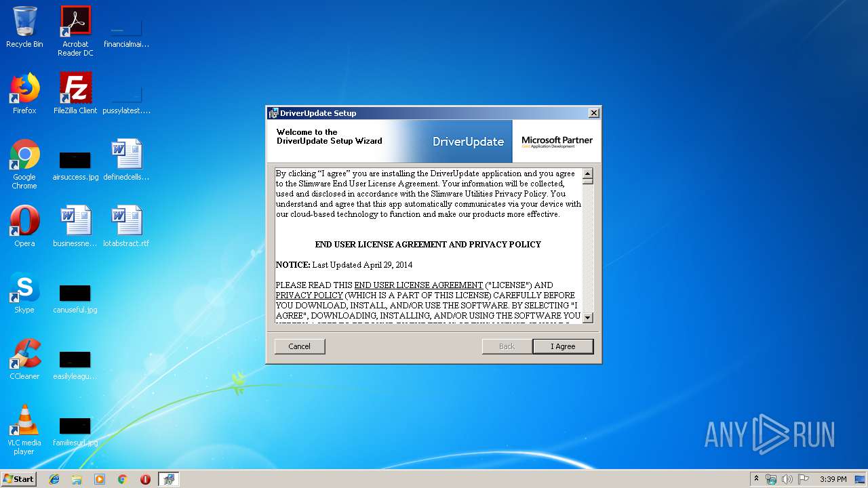This screenshot has width=868, height=488.
Task: Click the underlined END USER LICENSE AGREEMENT text
Action: 418,285
